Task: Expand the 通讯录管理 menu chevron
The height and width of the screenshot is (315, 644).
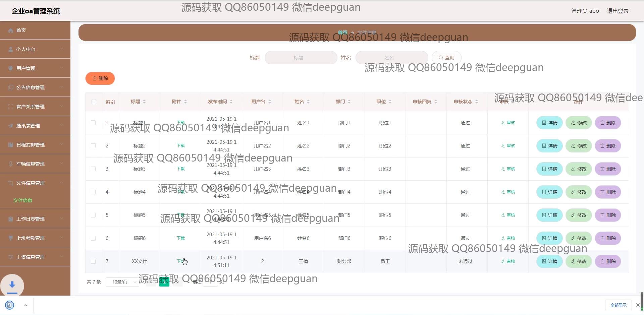Action: (x=62, y=125)
